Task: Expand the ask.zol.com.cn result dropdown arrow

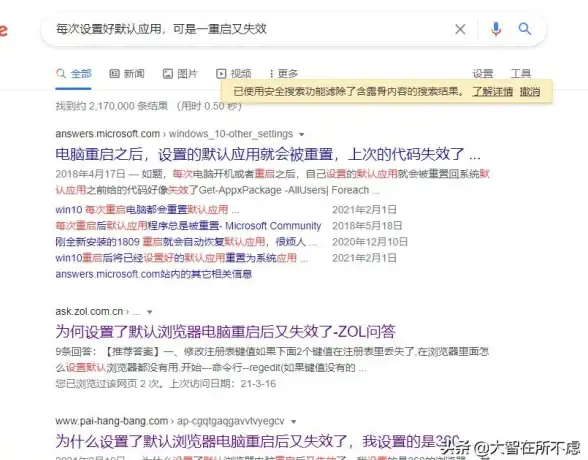Action: pos(150,312)
